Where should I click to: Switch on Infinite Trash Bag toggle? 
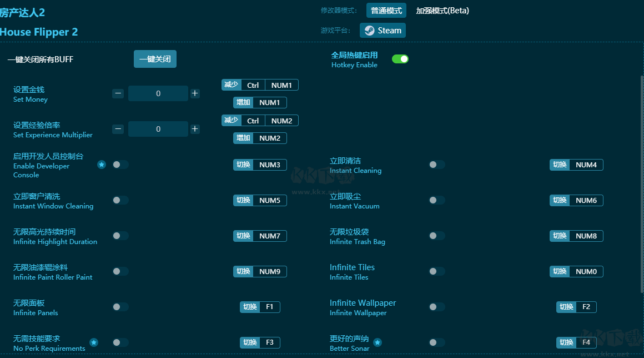tap(436, 236)
